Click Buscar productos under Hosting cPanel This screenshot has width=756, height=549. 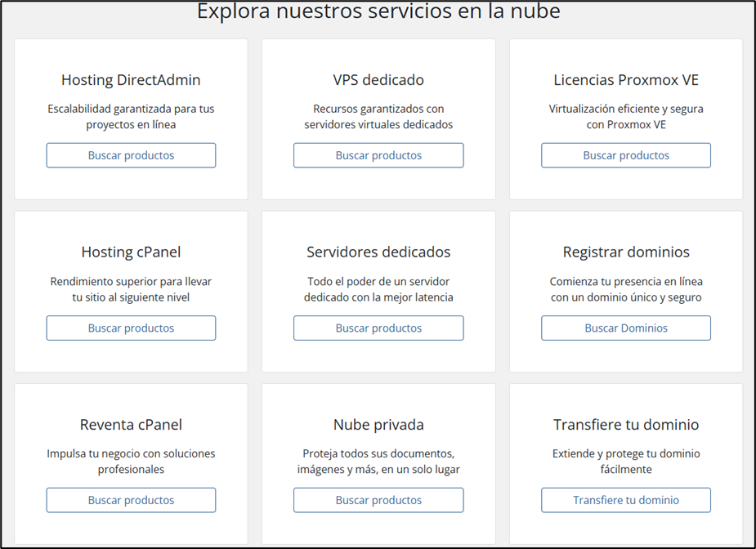(131, 328)
